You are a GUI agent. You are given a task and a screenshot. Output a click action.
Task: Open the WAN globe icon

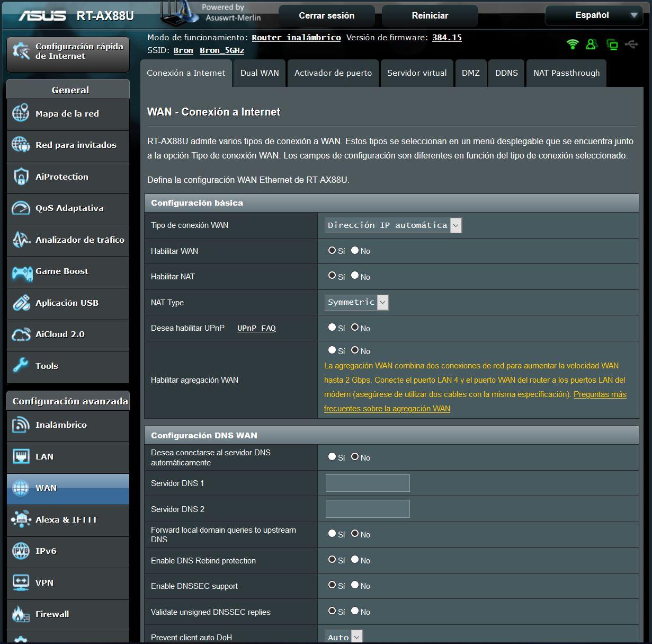21,488
